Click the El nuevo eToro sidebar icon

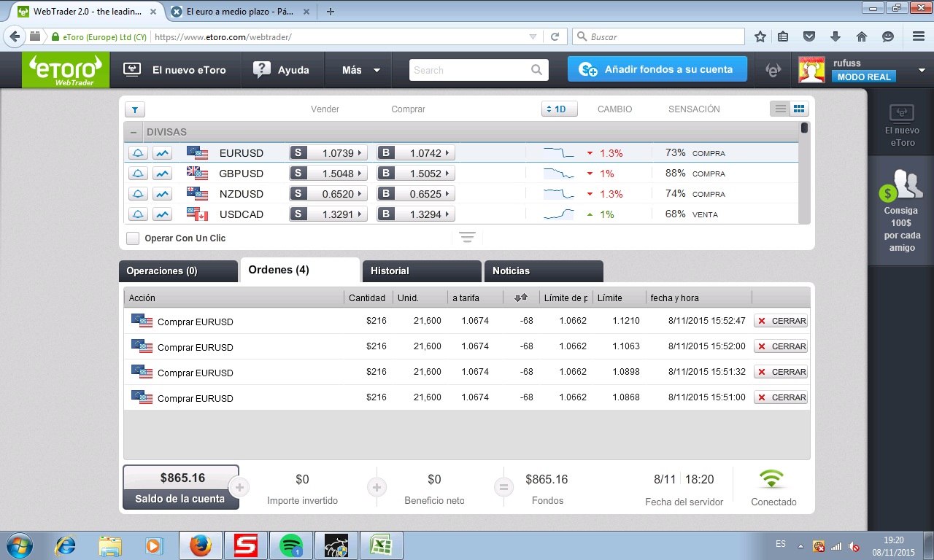point(902,112)
